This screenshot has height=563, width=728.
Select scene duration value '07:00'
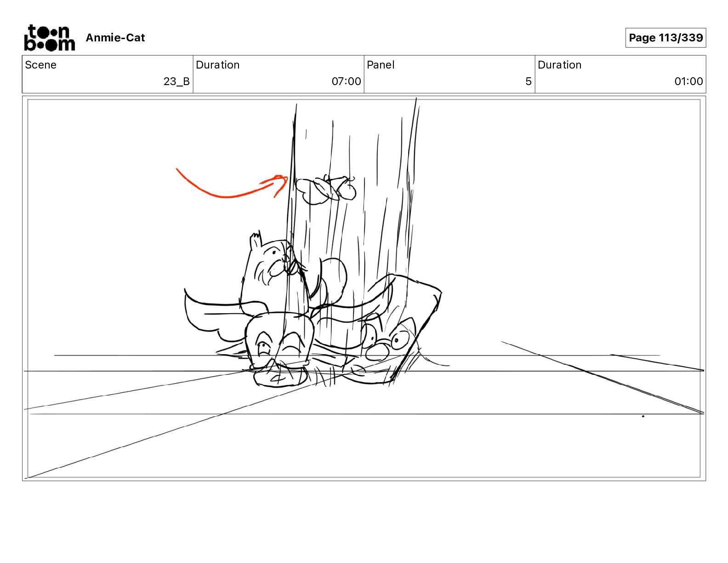(x=346, y=81)
